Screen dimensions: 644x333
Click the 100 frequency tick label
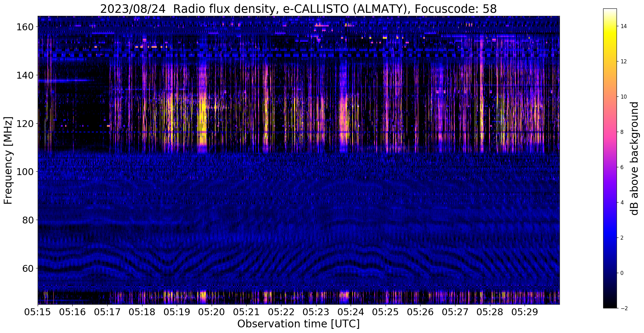pyautogui.click(x=25, y=172)
